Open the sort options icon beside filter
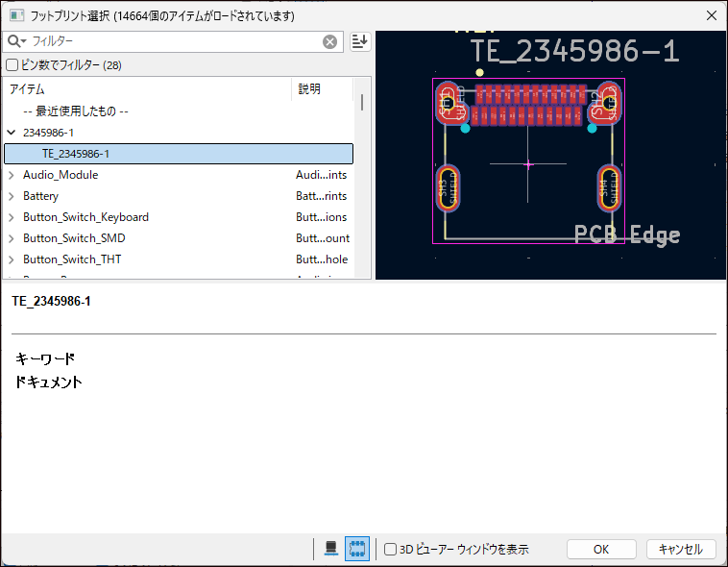The width and height of the screenshot is (728, 567). (x=360, y=41)
